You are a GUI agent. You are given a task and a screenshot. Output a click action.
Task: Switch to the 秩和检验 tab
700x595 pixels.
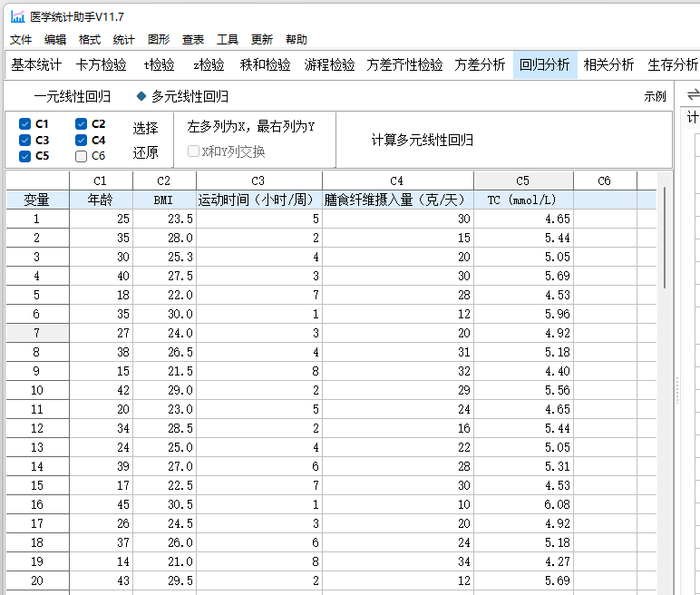(x=265, y=64)
